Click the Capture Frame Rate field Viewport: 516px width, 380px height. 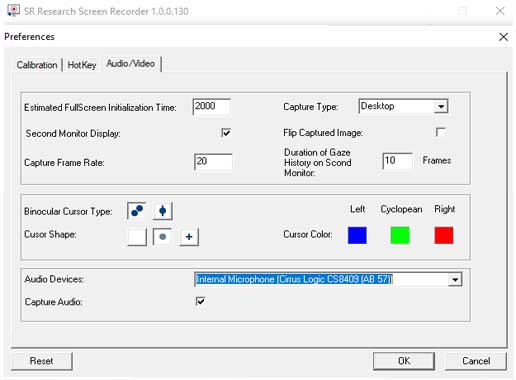click(x=213, y=162)
